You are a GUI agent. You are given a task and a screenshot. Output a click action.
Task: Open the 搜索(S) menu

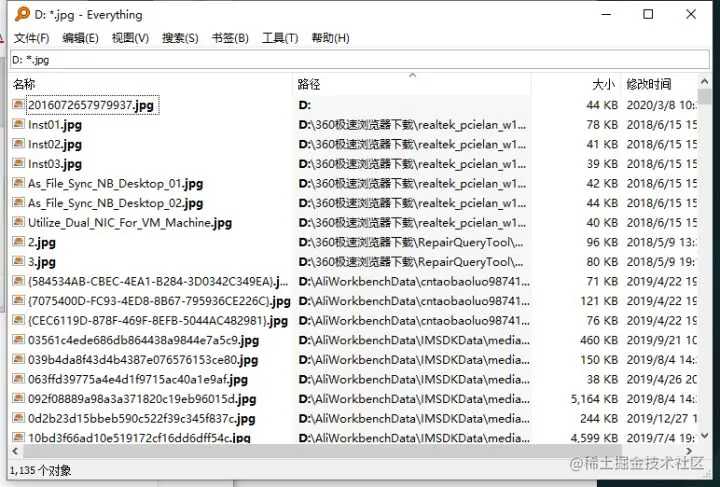[180, 38]
